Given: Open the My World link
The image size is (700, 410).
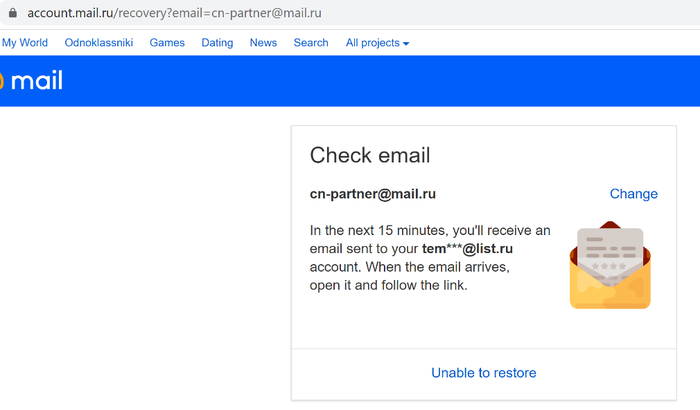Looking at the screenshot, I should tap(25, 42).
